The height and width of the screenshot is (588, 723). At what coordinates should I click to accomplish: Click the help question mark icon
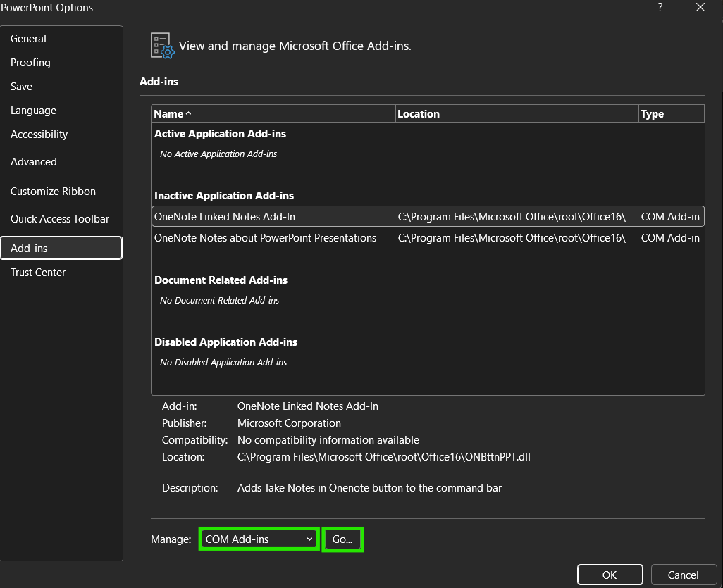click(660, 7)
